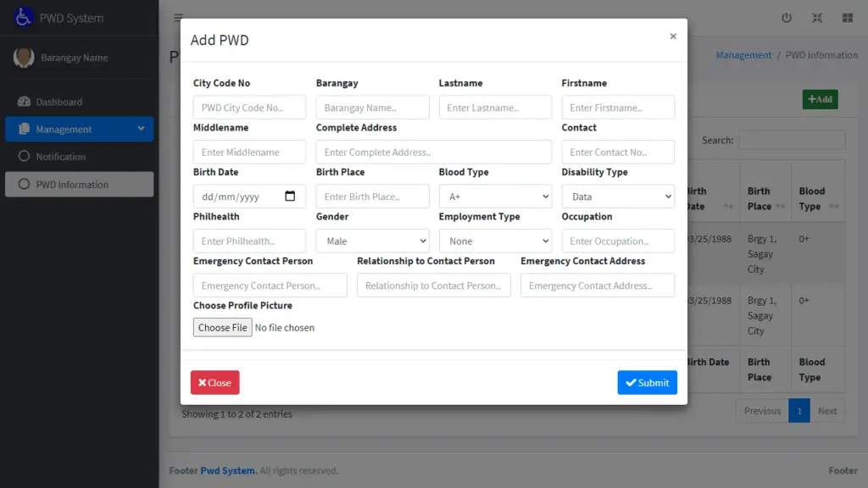Image resolution: width=868 pixels, height=488 pixels.
Task: Open the Birth Date calendar picker
Action: [x=289, y=196]
